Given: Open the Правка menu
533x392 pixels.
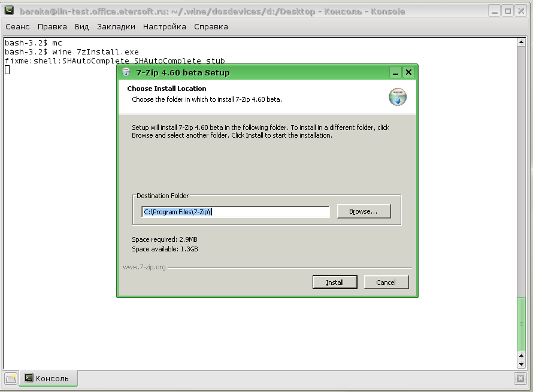Looking at the screenshot, I should (52, 27).
